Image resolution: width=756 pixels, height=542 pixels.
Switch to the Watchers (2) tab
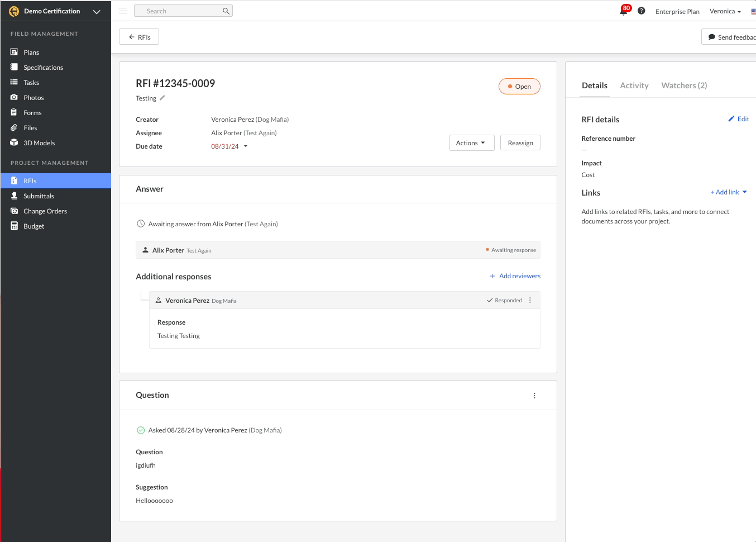click(684, 85)
